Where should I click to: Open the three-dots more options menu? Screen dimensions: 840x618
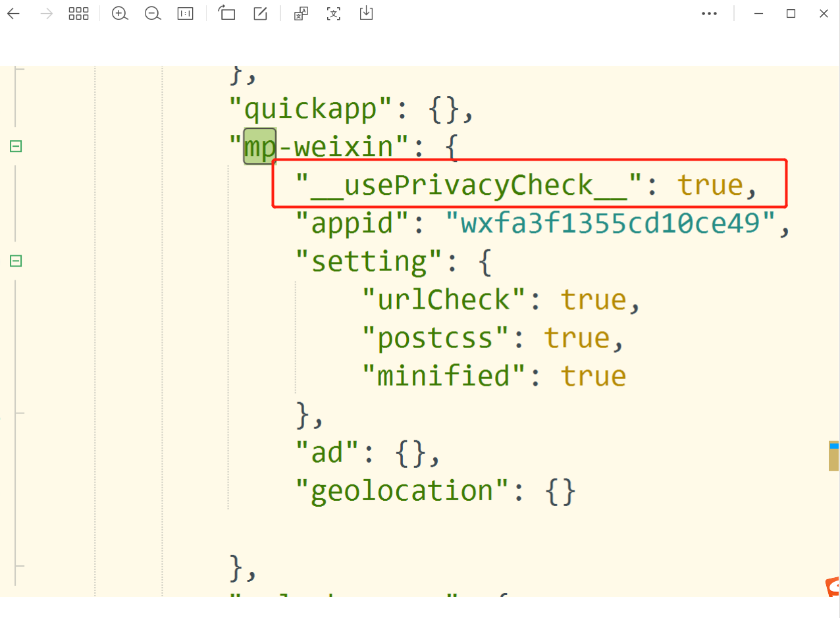coord(709,14)
